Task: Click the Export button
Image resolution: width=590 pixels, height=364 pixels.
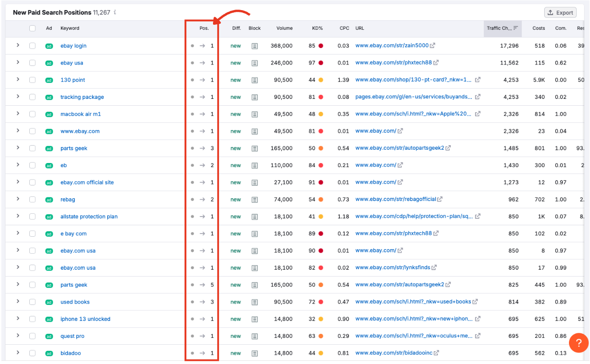Action: click(560, 12)
